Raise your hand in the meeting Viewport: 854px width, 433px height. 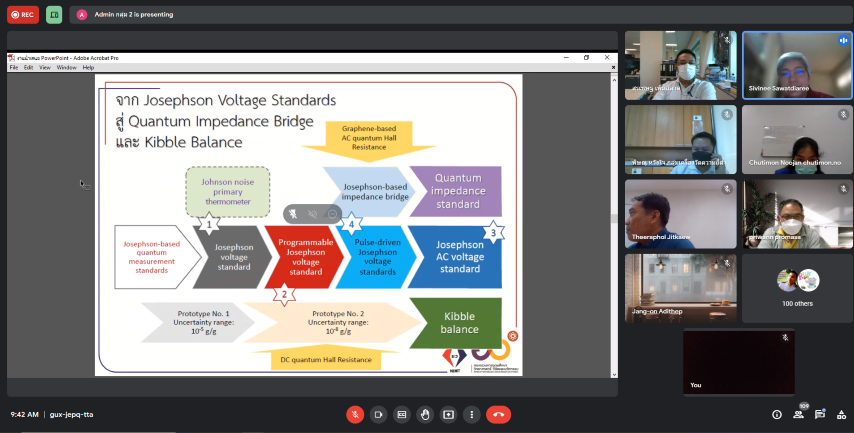pos(425,414)
